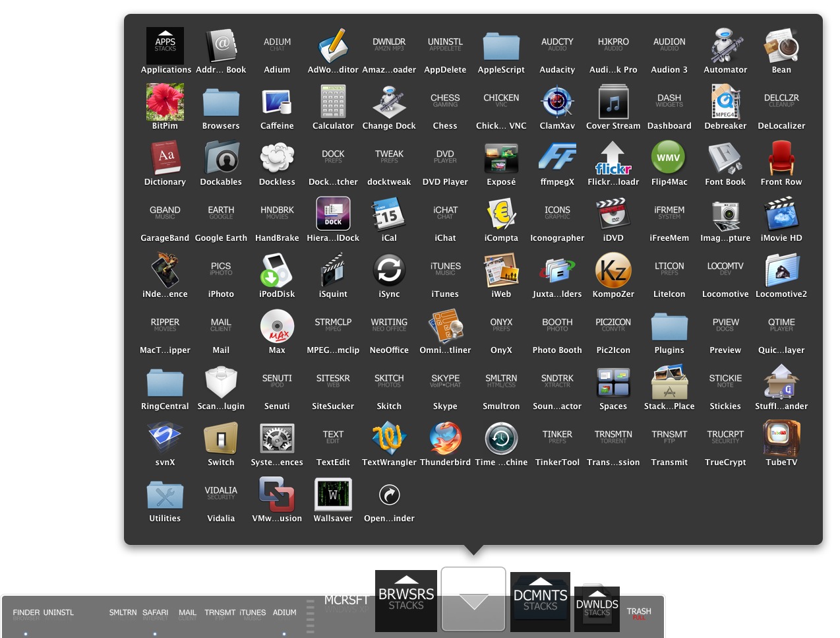This screenshot has height=638, width=840.
Task: Click the Dock separator resize handle
Action: pos(311,616)
